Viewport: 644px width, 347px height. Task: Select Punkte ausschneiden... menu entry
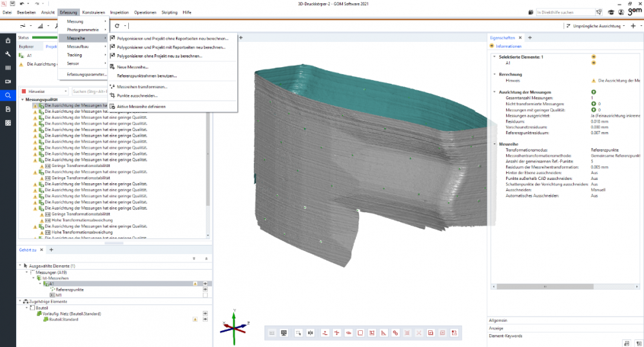(x=137, y=95)
